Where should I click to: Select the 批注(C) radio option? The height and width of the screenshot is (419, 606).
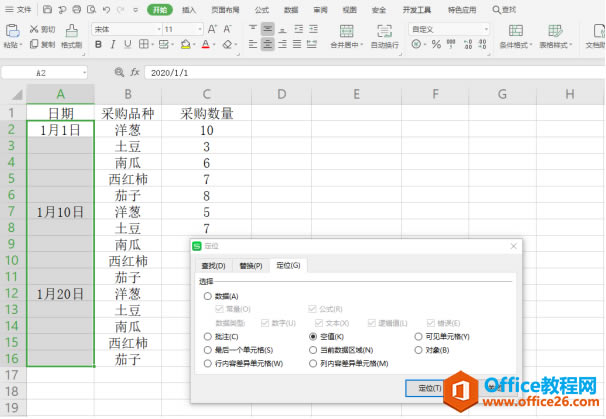pyautogui.click(x=208, y=337)
